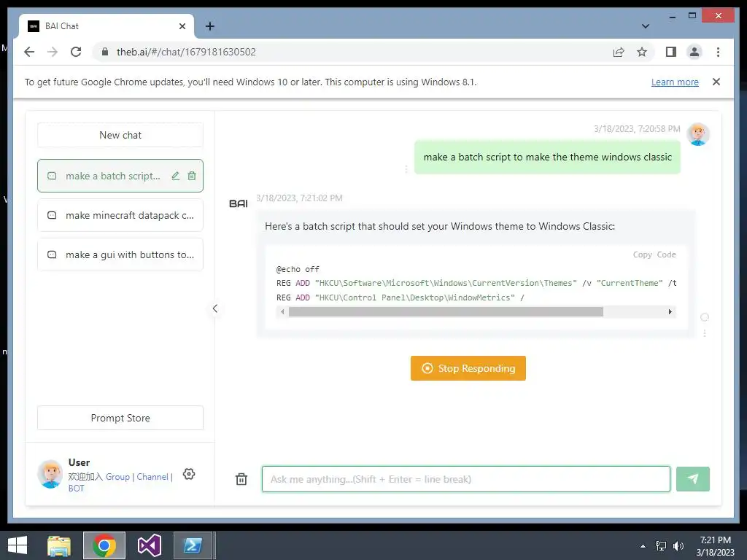Click the code scrollbar left arrow

click(x=282, y=312)
